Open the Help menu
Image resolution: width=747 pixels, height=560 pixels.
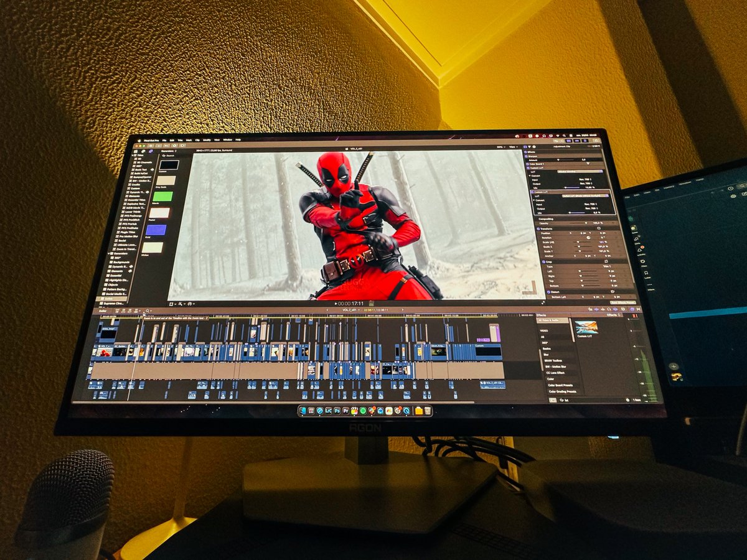coord(238,140)
